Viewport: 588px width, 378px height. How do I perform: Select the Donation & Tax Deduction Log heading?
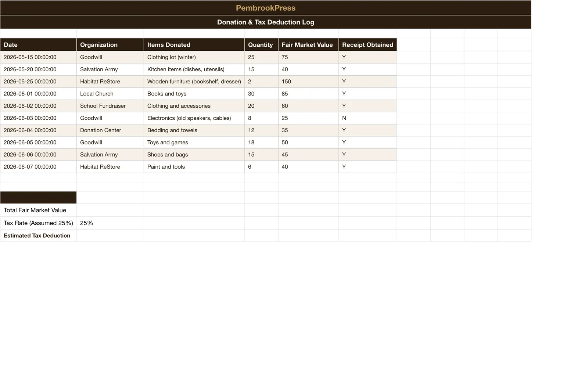tap(265, 22)
